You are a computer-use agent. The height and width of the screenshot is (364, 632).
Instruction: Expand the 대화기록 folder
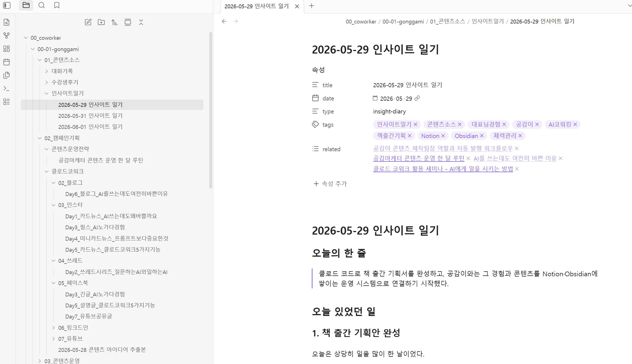pos(46,71)
